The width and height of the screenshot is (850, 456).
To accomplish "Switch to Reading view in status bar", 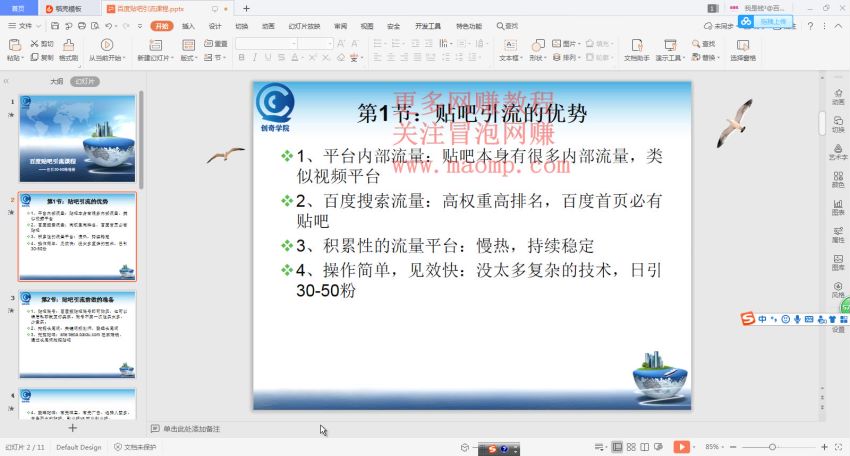I will (645, 447).
